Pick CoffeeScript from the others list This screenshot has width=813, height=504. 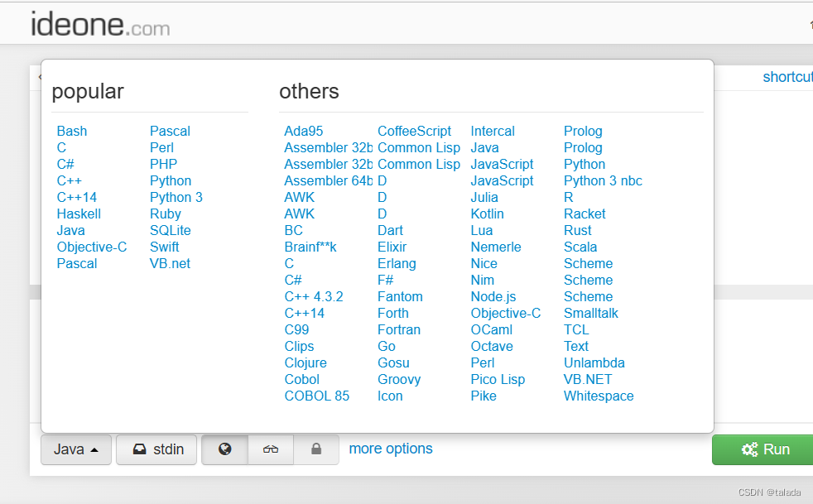[x=414, y=132]
